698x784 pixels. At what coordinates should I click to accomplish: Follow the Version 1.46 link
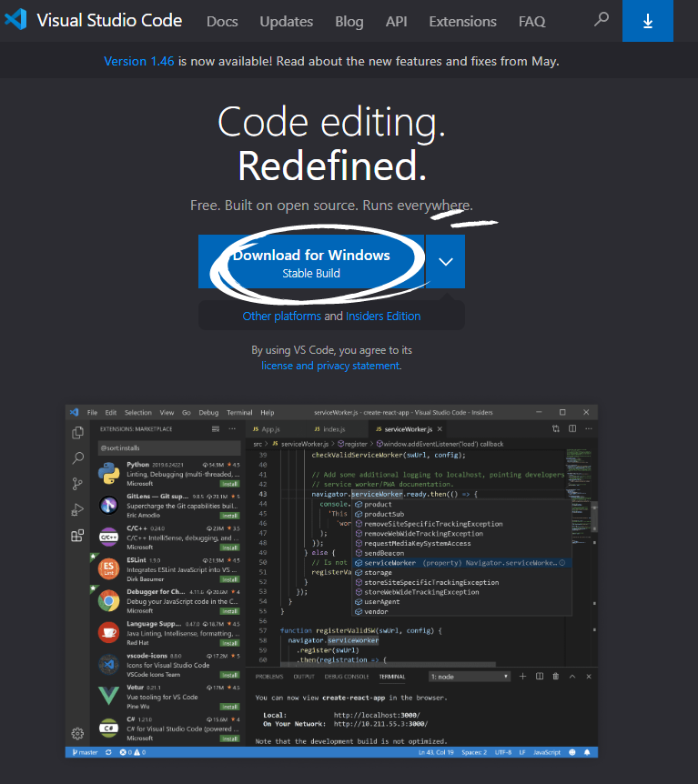pyautogui.click(x=139, y=61)
